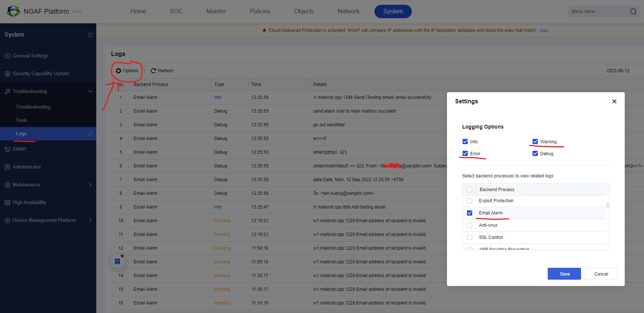
Task: Uncheck the Email Alarm process checkbox
Action: point(470,213)
